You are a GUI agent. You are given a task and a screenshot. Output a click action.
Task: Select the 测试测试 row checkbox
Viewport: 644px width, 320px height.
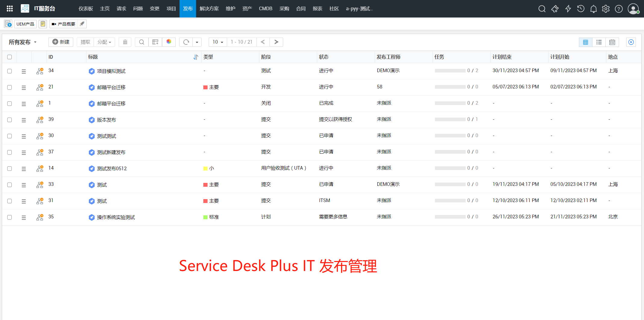pos(10,136)
